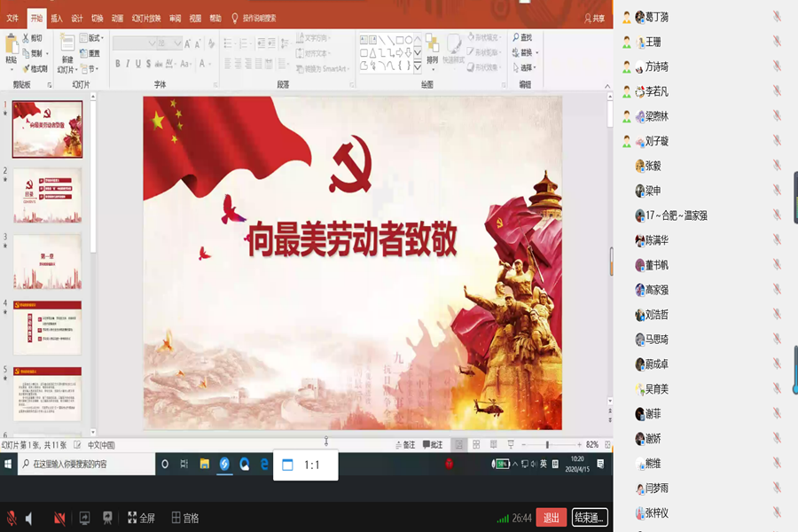Switch to Reading view in the status bar

pyautogui.click(x=494, y=444)
